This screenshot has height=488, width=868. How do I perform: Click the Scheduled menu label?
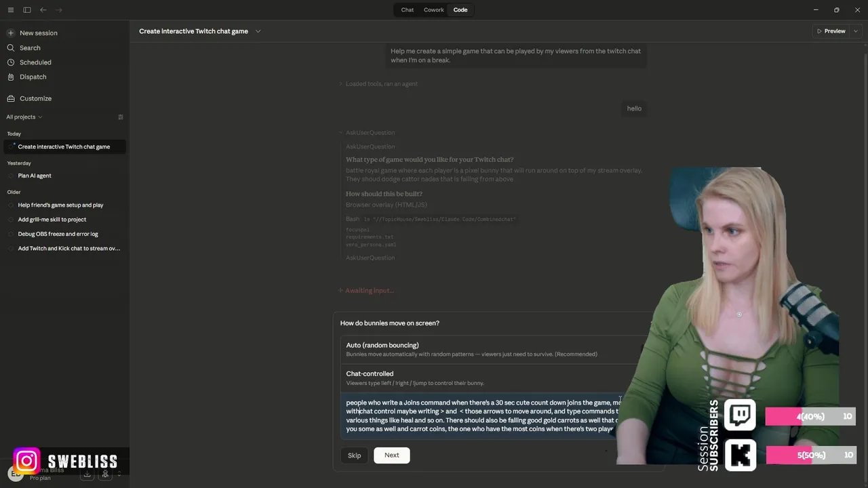(35, 62)
